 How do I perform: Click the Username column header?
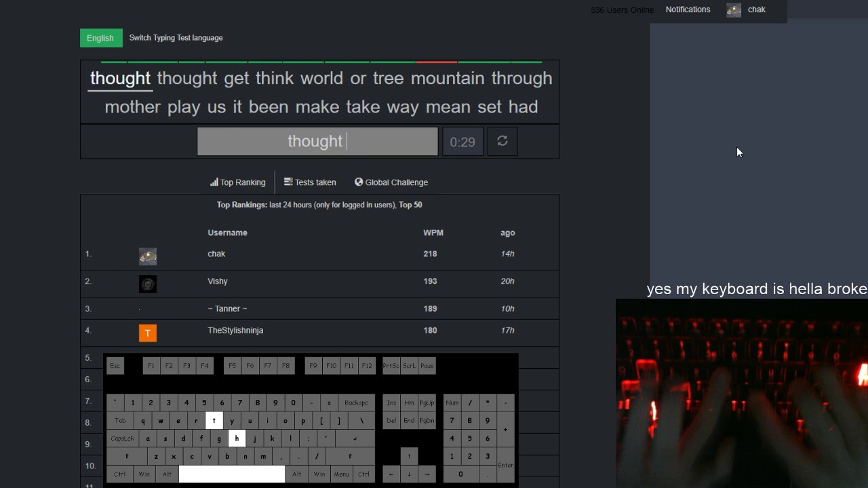pos(227,232)
